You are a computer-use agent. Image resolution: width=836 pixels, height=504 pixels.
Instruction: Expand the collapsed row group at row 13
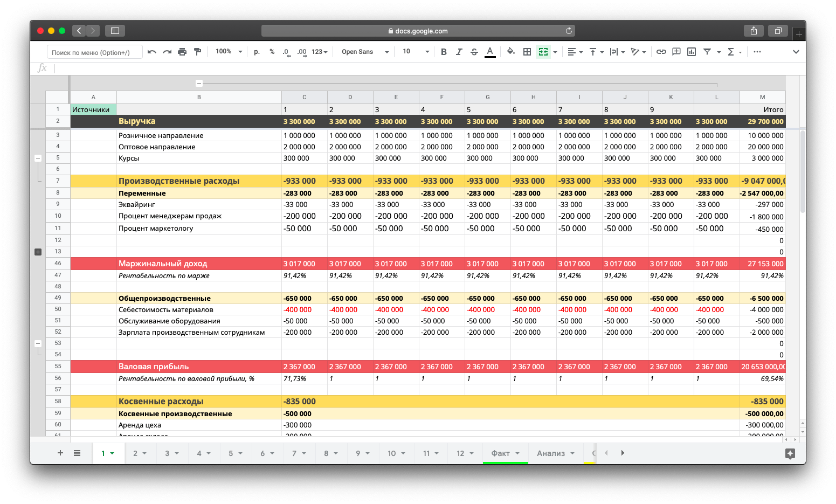38,252
